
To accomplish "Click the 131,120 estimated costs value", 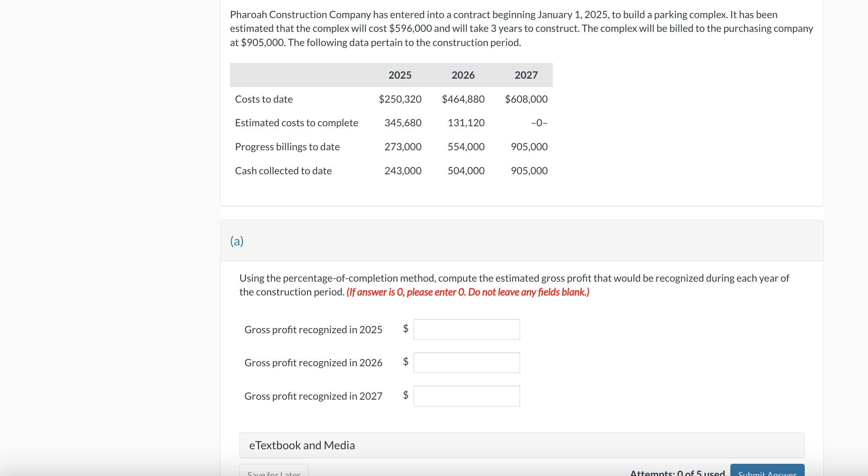I will coord(466,123).
